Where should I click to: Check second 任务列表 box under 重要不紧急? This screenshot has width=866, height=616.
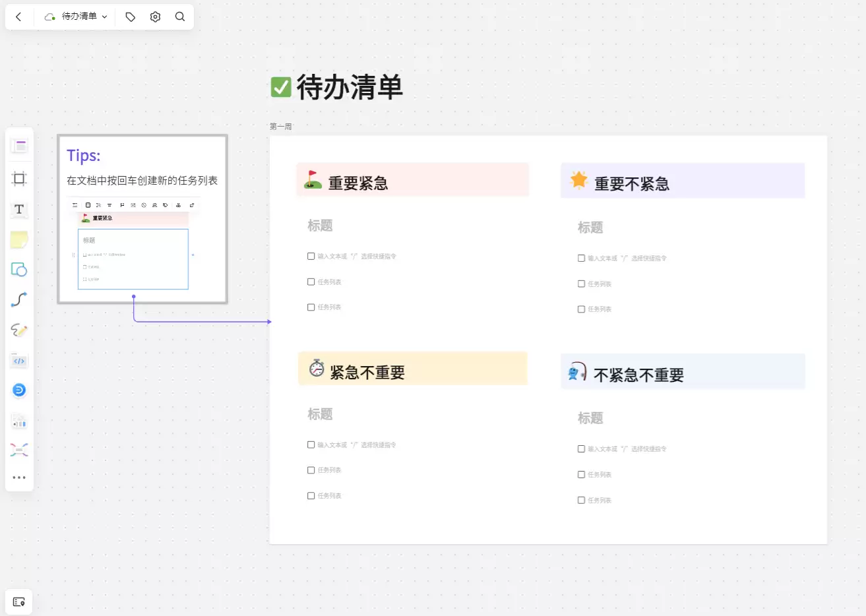click(x=581, y=309)
